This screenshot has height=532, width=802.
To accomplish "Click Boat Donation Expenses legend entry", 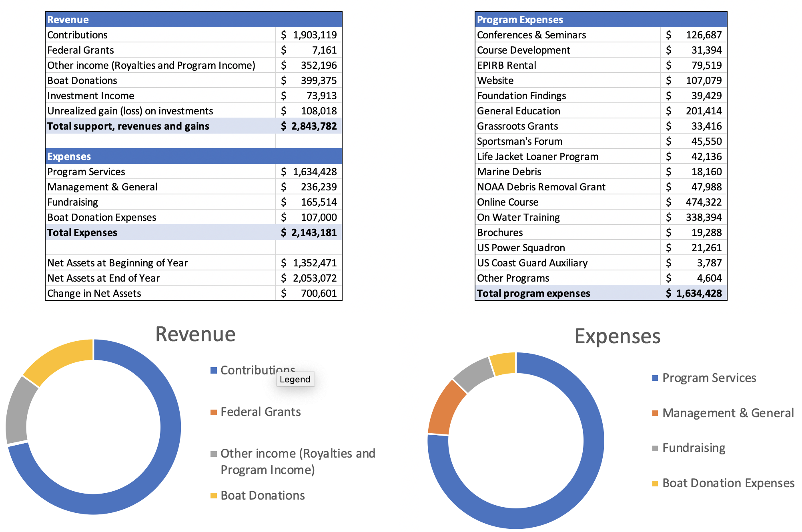I will pos(724,483).
